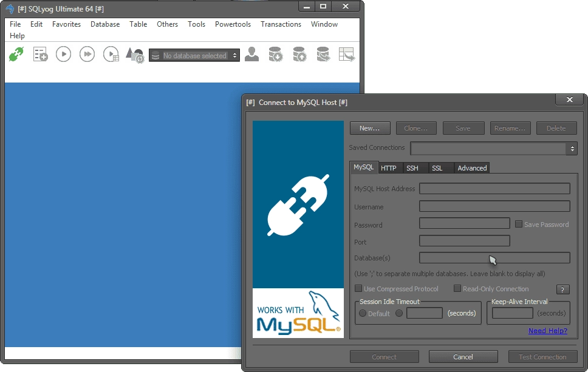
Task: Open a new query editor from the toolbar
Action: 40,55
